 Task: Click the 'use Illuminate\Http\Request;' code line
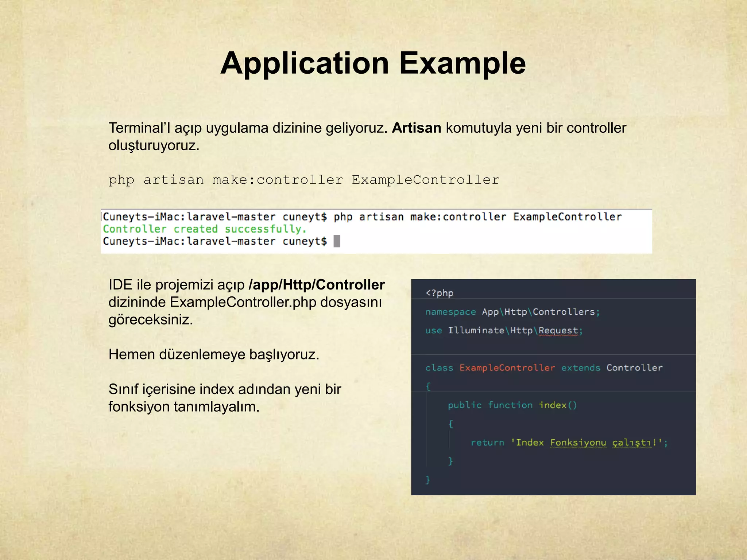click(x=504, y=331)
